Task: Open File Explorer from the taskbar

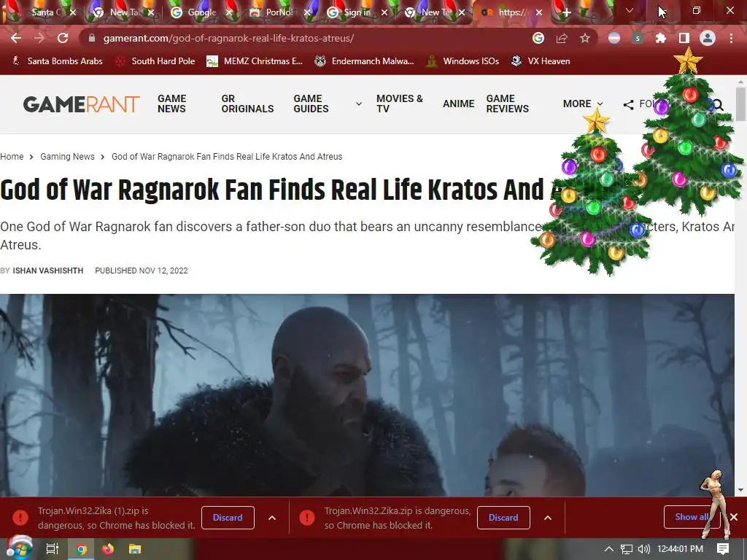Action: click(x=135, y=549)
